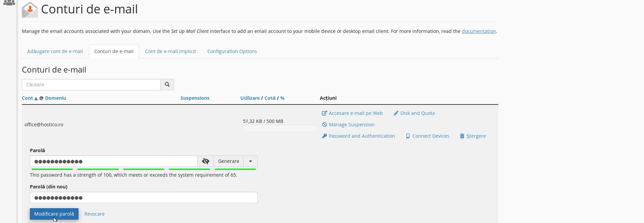Select the Conturi de e-mail tab
644x223 pixels.
[114, 51]
